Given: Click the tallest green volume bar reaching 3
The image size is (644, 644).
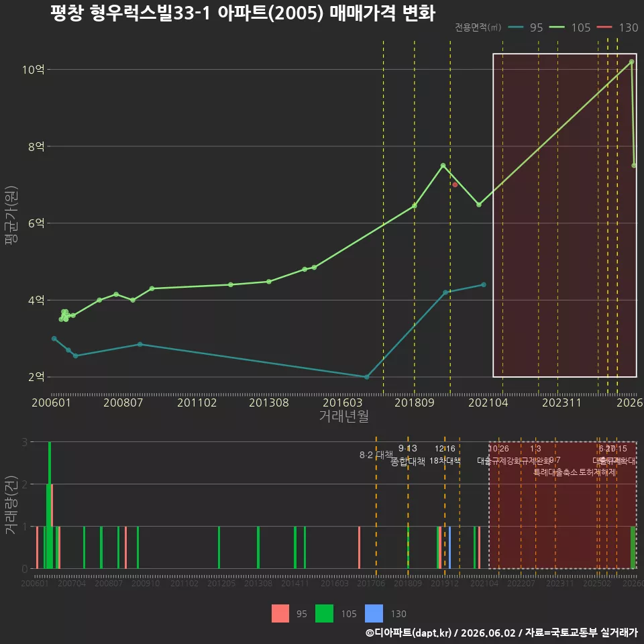Looking at the screenshot, I should click(50, 505).
